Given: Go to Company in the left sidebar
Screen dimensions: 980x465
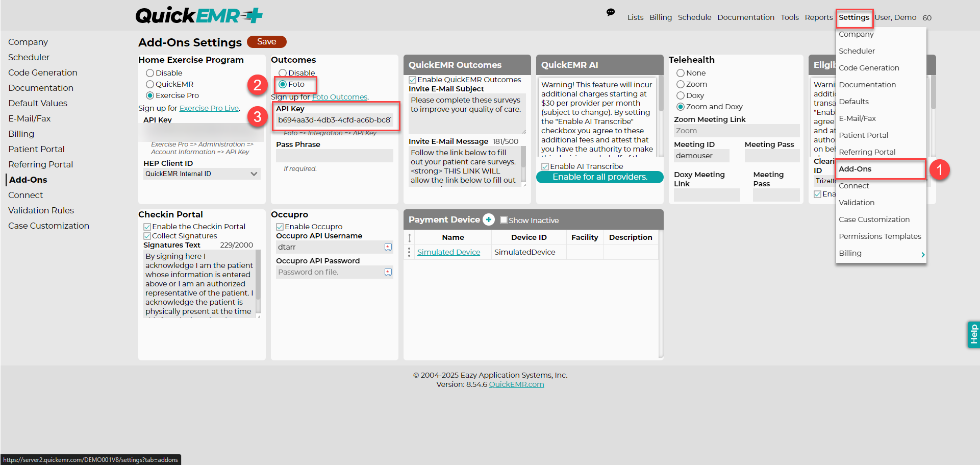Looking at the screenshot, I should coord(28,42).
